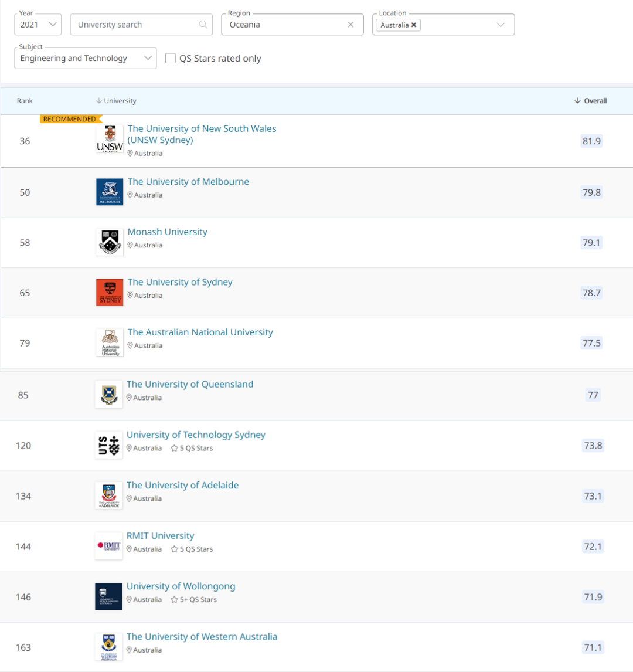Click the down arrow beside Overall header
This screenshot has height=672, width=633.
577,101
